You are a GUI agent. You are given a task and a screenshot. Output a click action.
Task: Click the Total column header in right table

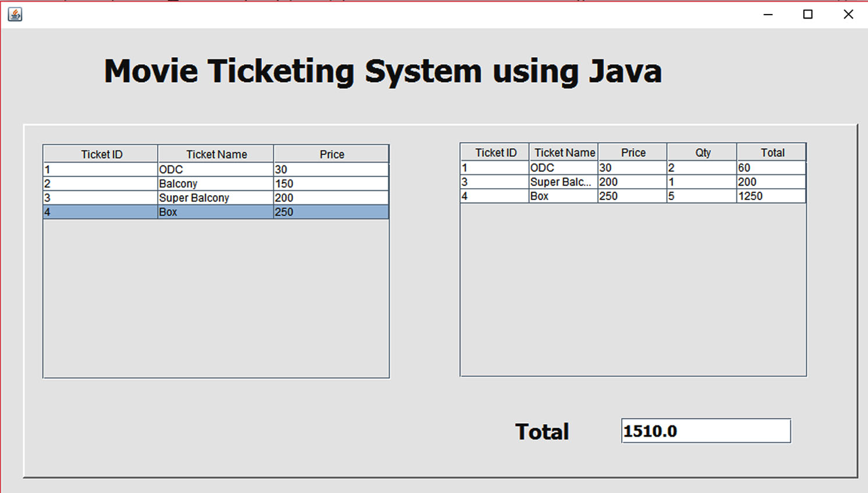point(771,152)
